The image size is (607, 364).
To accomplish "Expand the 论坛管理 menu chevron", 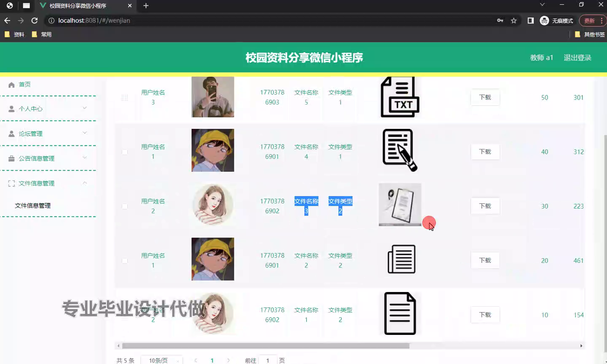I will [x=85, y=133].
